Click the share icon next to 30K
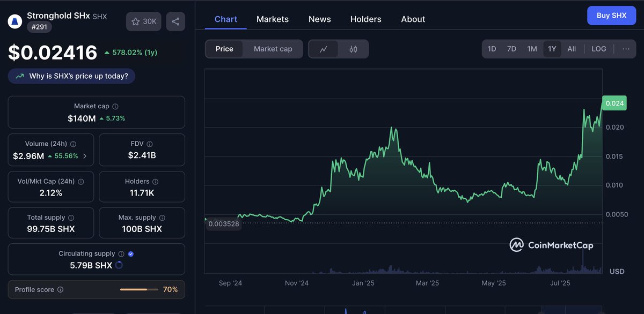The height and width of the screenshot is (314, 644). [x=175, y=21]
